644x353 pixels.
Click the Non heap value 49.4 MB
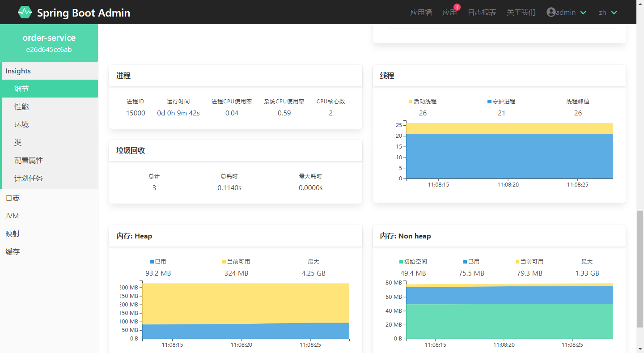(x=413, y=273)
